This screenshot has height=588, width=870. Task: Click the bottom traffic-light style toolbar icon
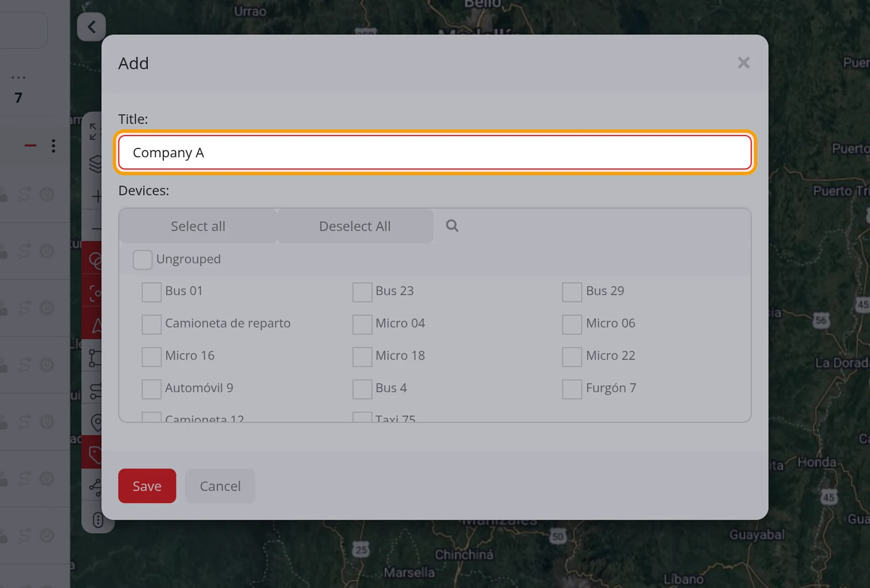(98, 520)
